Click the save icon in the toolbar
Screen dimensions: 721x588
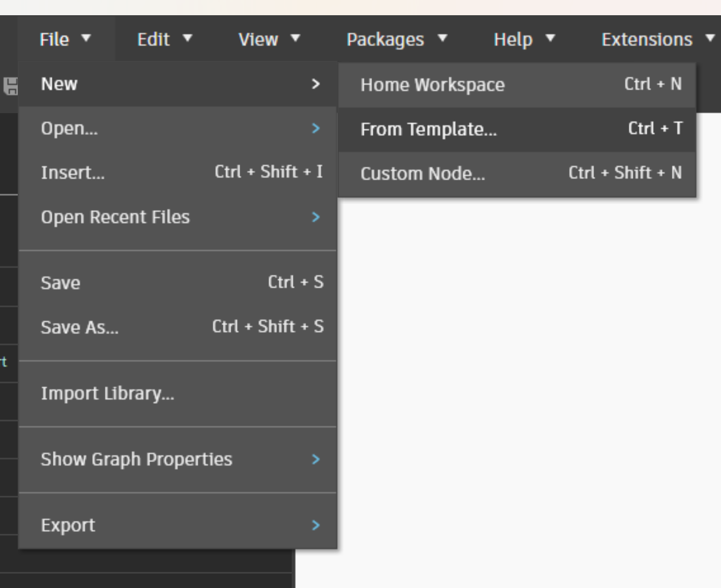click(x=11, y=86)
